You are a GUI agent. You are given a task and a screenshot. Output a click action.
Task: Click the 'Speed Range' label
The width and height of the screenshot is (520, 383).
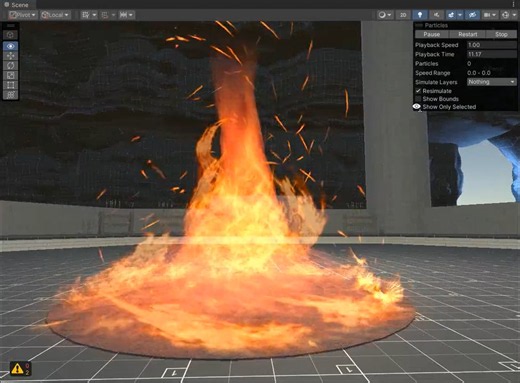pyautogui.click(x=433, y=73)
